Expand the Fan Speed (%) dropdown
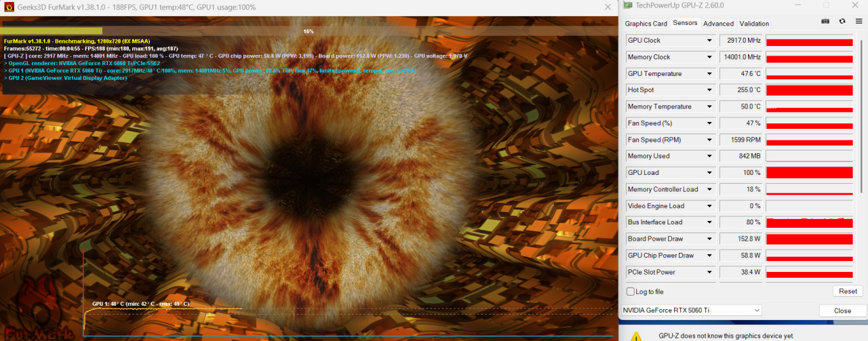This screenshot has width=868, height=341. coord(710,123)
